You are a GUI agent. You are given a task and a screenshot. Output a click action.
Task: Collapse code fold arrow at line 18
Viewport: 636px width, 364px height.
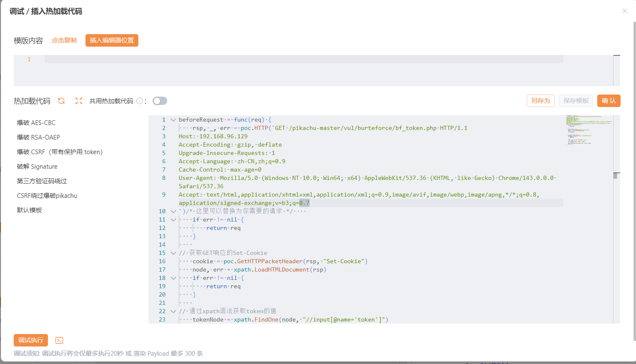coord(173,278)
